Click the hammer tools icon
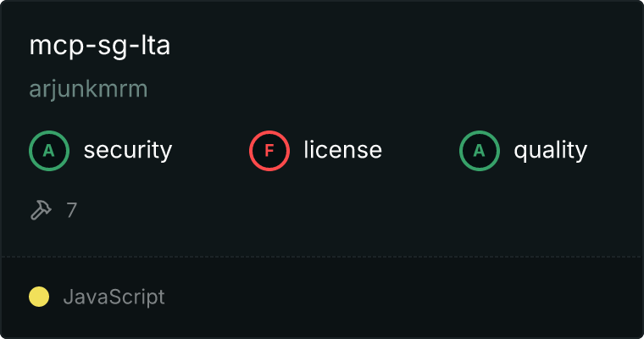The height and width of the screenshot is (339, 644). pyautogui.click(x=41, y=210)
